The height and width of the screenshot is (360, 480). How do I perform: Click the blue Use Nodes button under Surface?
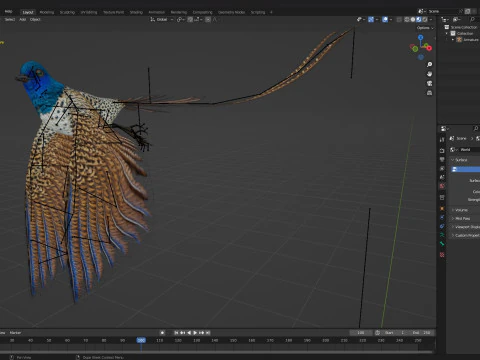click(466, 170)
